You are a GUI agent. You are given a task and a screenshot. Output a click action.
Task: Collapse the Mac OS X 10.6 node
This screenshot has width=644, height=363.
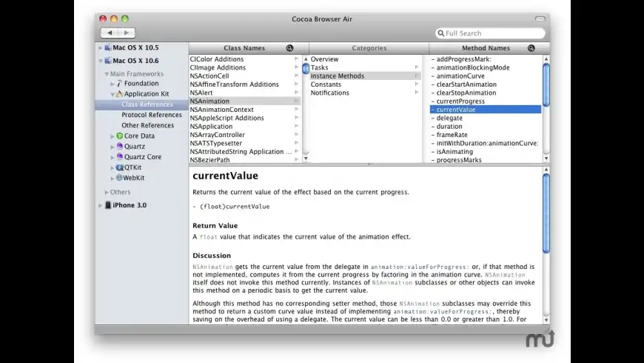tap(100, 61)
